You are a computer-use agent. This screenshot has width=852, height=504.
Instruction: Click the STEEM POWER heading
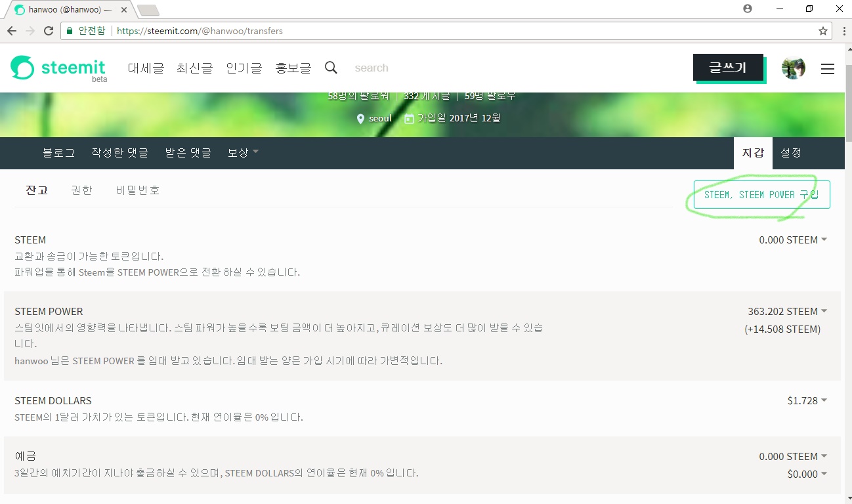[49, 311]
